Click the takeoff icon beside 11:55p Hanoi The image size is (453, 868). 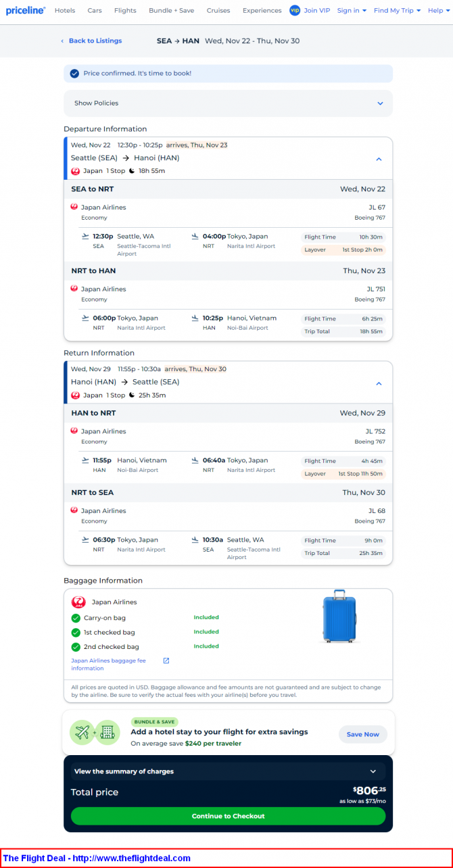tap(85, 460)
